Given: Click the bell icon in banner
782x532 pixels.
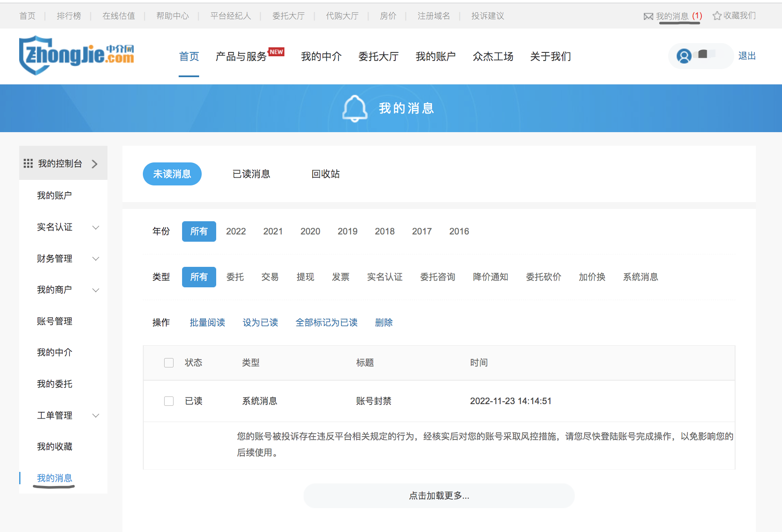Looking at the screenshot, I should (x=354, y=108).
